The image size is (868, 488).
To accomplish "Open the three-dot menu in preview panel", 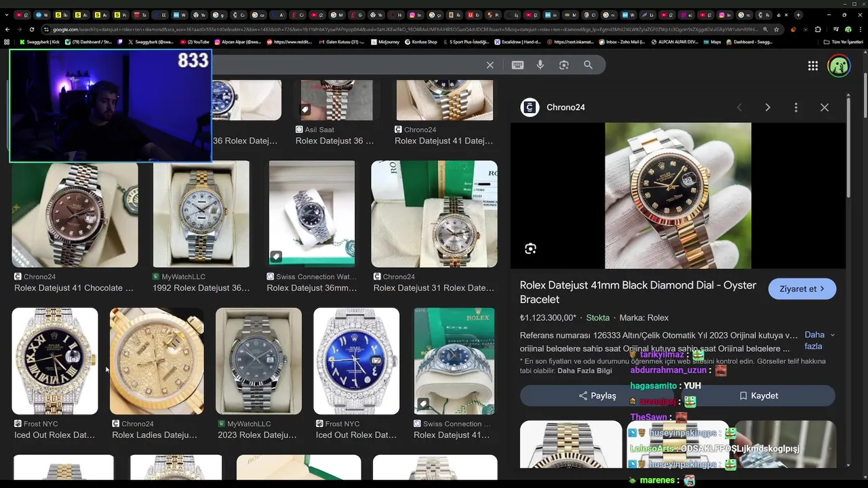I will pyautogui.click(x=796, y=108).
